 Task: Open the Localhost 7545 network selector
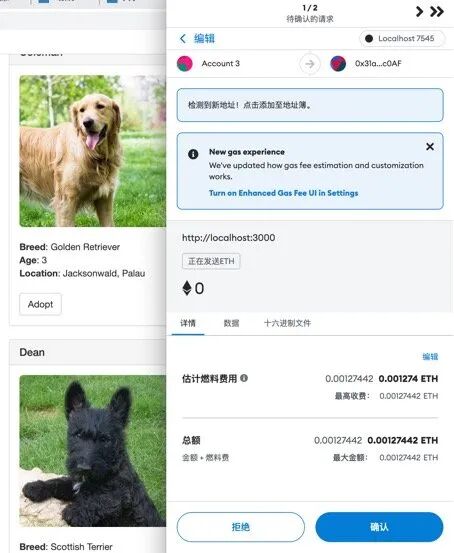click(x=402, y=38)
